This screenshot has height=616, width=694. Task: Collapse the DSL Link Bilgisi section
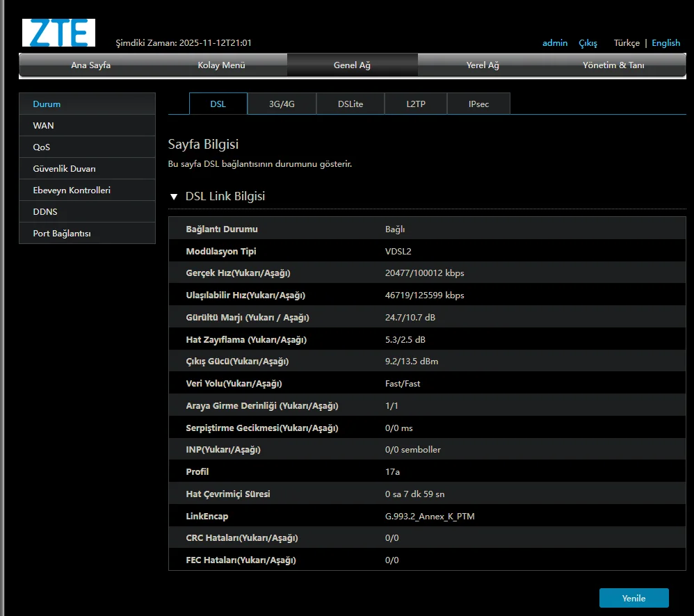click(174, 197)
